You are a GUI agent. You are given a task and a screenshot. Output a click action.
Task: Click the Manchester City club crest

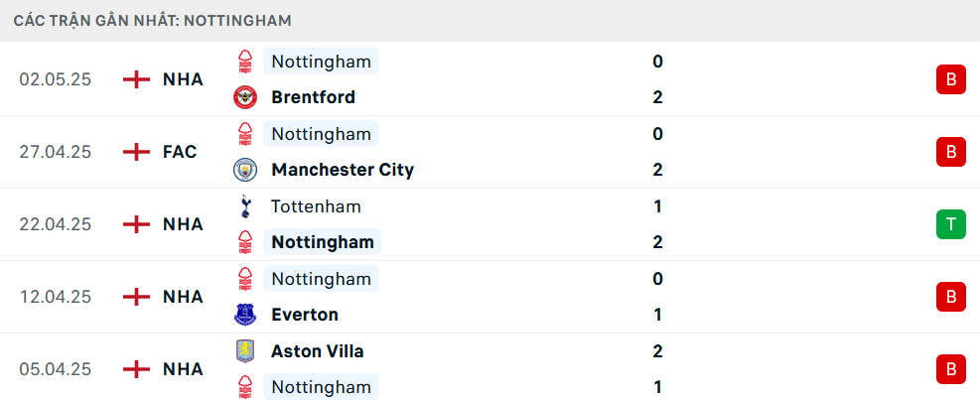click(245, 170)
